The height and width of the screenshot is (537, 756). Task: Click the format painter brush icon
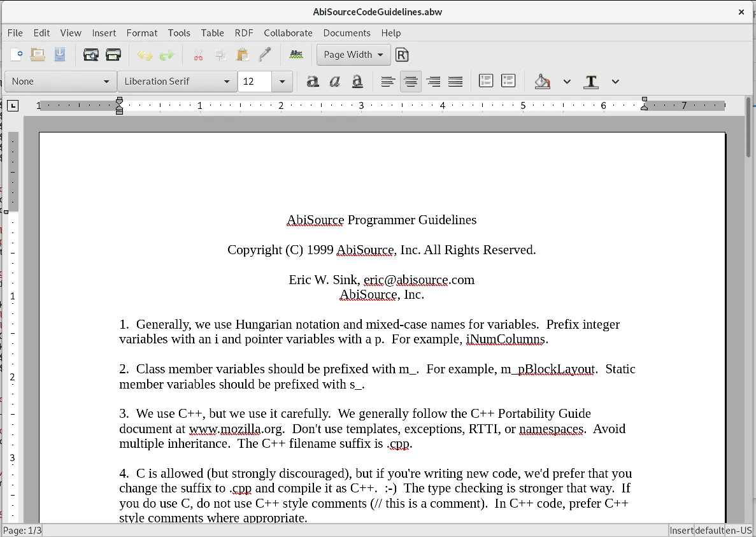tap(264, 55)
